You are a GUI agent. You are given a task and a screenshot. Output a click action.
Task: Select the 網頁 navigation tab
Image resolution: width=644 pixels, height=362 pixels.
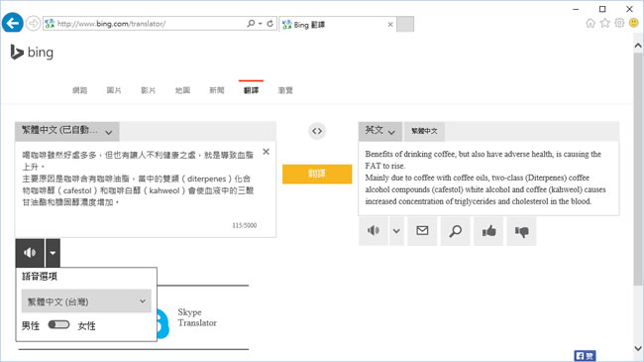tap(79, 90)
